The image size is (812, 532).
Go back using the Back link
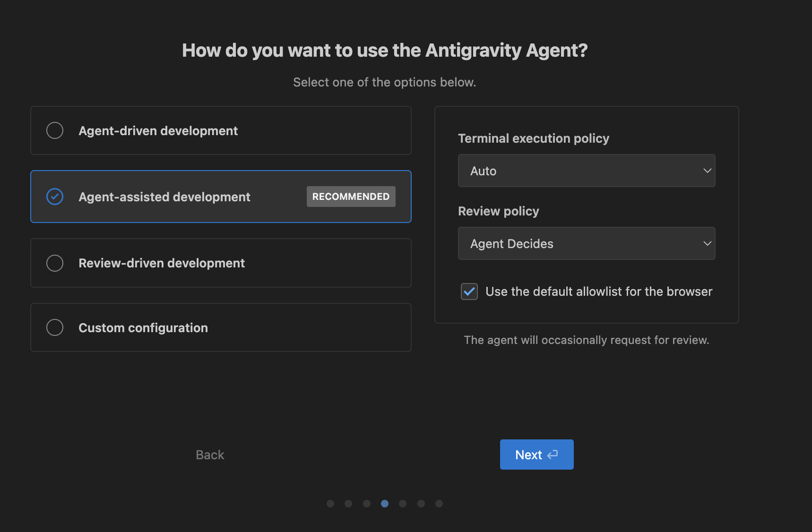(209, 454)
